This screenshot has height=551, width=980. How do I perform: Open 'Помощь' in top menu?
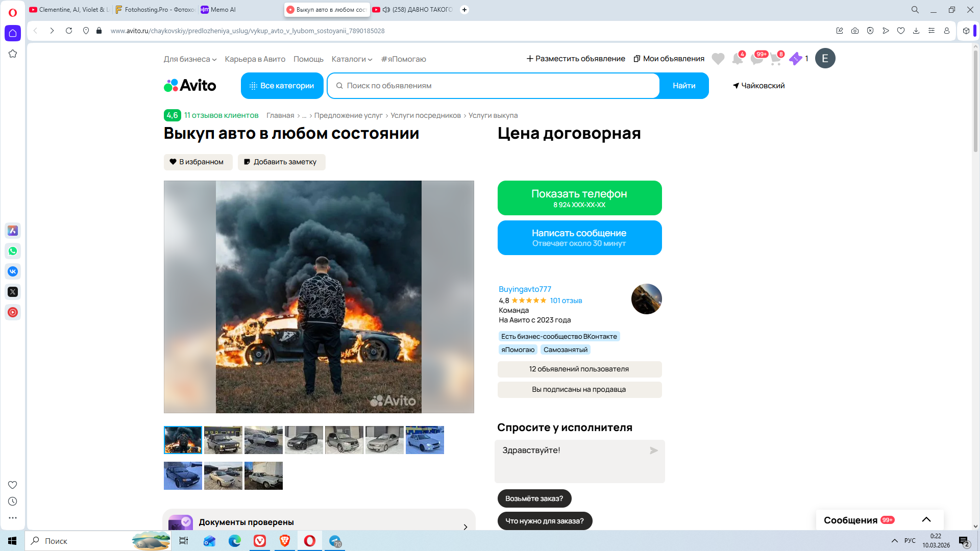308,59
